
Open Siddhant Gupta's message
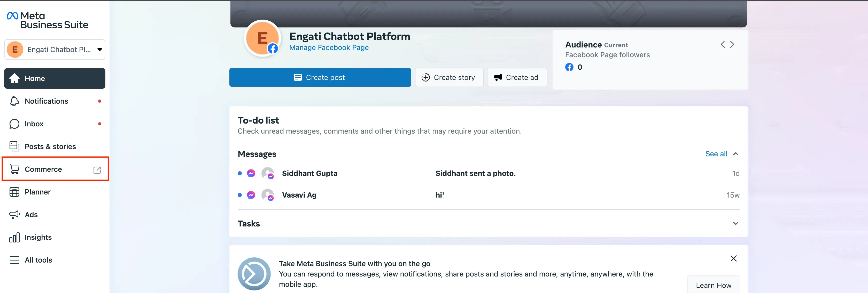[488, 173]
